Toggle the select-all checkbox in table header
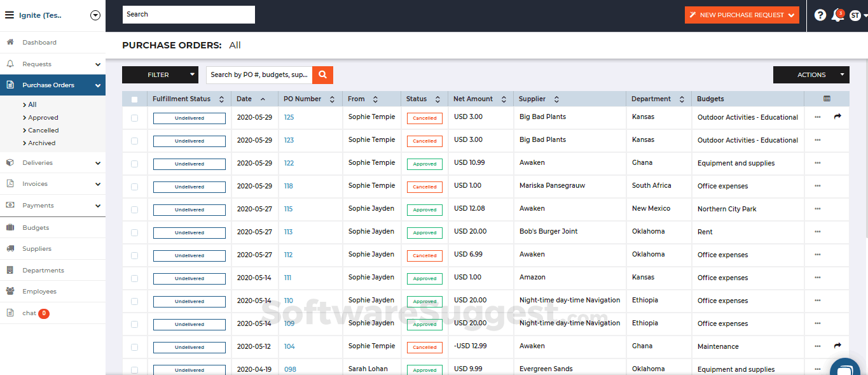The height and width of the screenshot is (375, 868). 134,99
